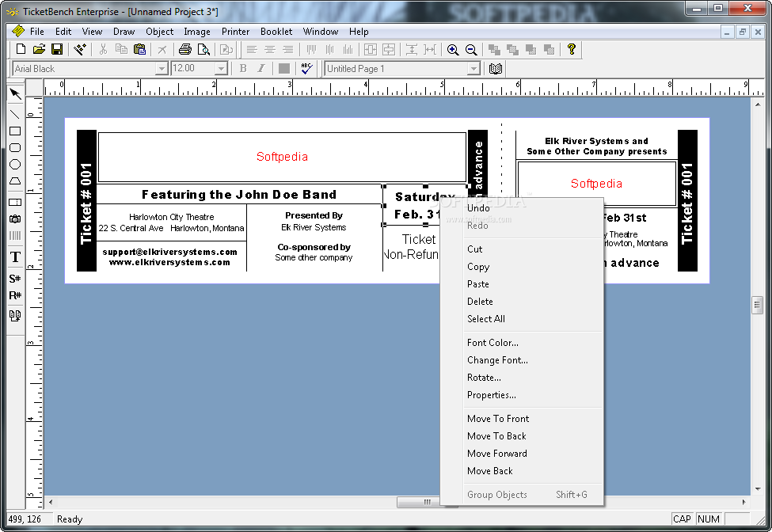Click the align left text icon
Viewport: 772px width, 532px height.
(252, 50)
